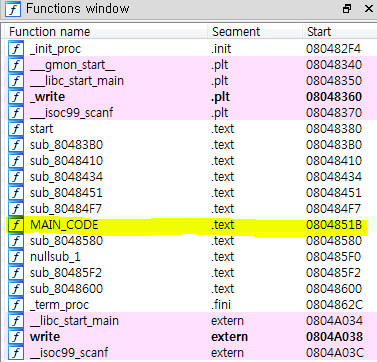Click the function icon beside MAIN_CODE
This screenshot has height=362, width=377.
16,225
